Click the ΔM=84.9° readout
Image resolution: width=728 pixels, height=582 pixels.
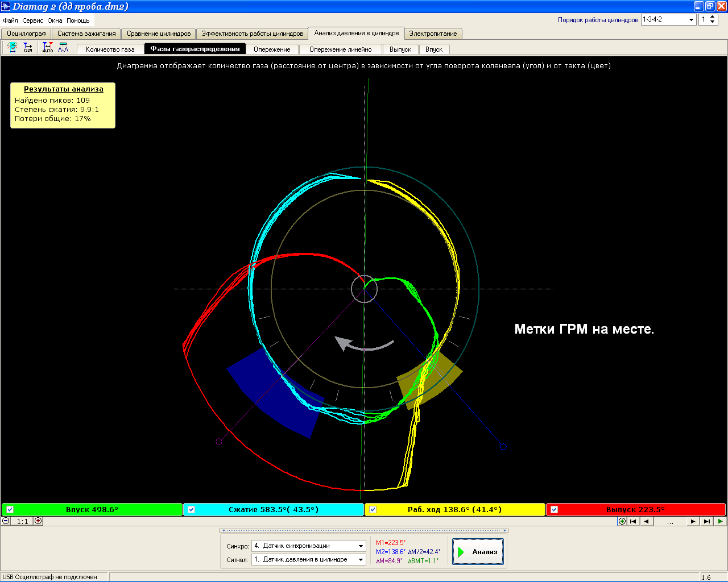click(389, 561)
